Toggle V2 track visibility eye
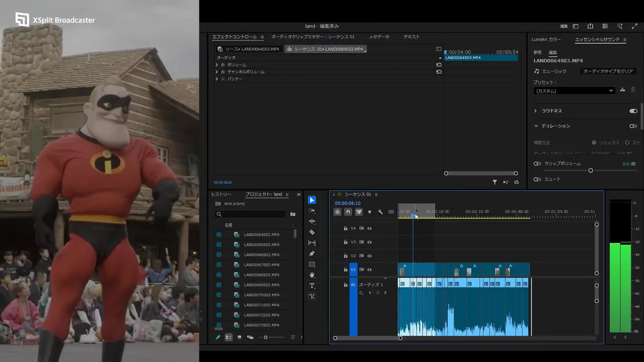 (x=369, y=256)
